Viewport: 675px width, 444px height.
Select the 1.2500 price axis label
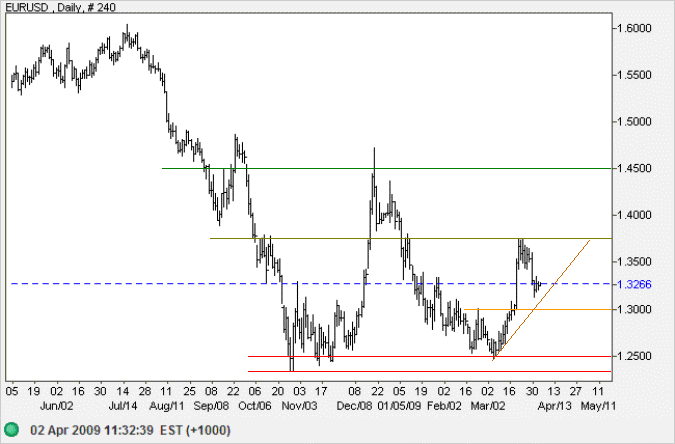coord(634,356)
